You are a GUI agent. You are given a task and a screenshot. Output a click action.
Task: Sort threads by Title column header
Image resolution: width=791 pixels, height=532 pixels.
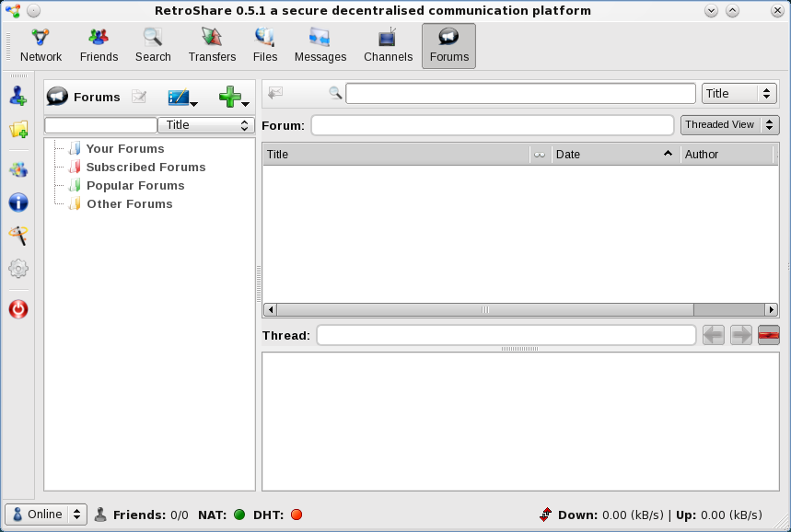point(396,155)
